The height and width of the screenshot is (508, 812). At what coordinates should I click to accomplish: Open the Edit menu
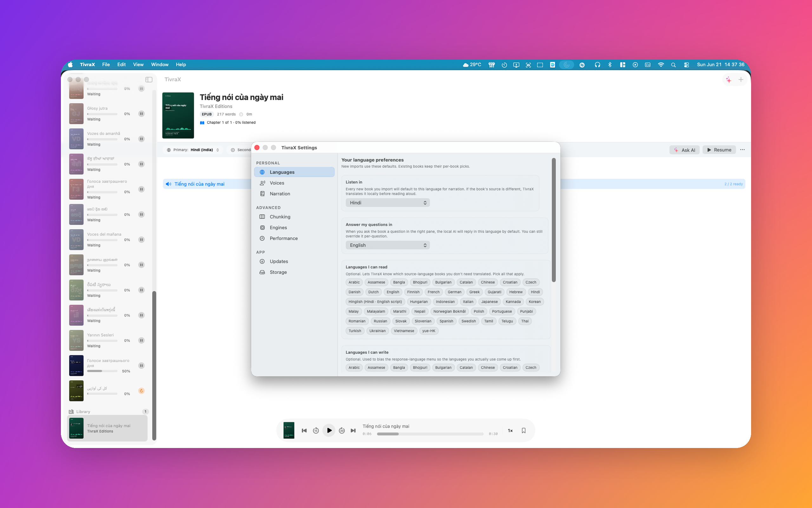coord(121,64)
